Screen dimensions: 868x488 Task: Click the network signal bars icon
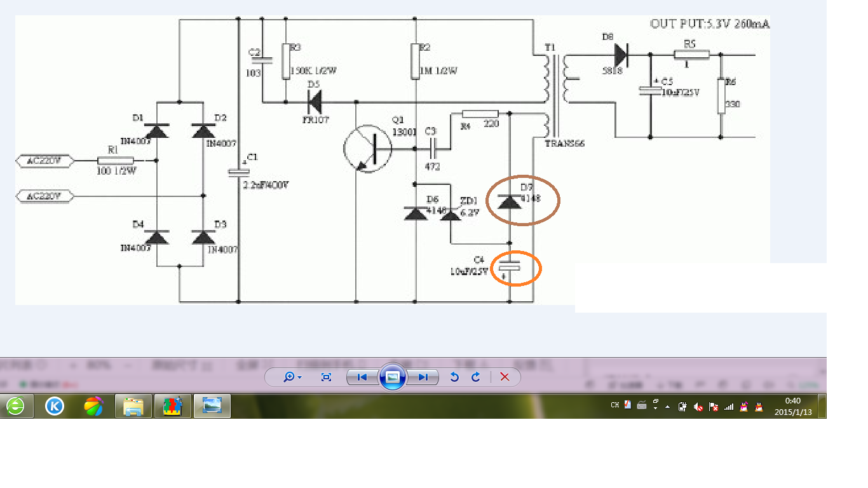729,407
